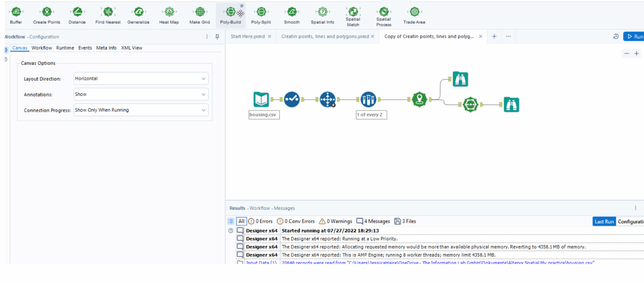644x283 pixels.
Task: Select the Sample node labeled 1 of every 2
Action: (369, 99)
